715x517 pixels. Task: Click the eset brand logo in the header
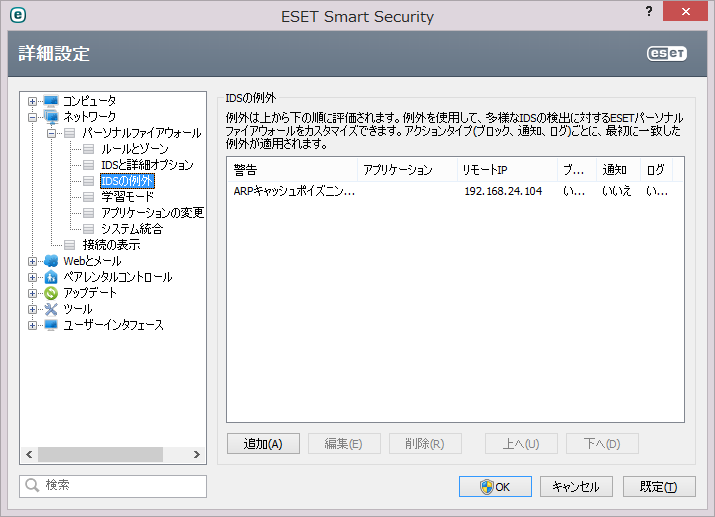(667, 53)
